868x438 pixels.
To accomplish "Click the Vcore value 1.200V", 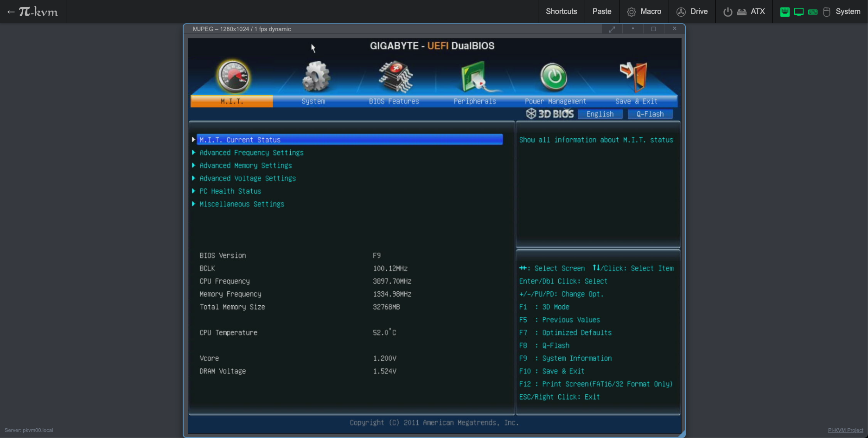I will click(384, 359).
